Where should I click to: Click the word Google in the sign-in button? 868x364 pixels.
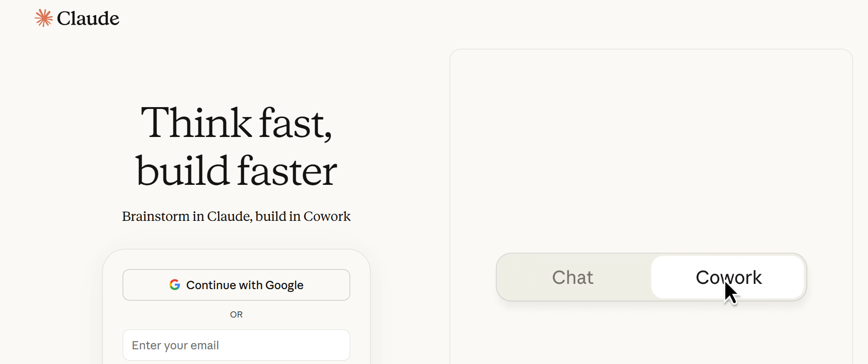pyautogui.click(x=284, y=285)
